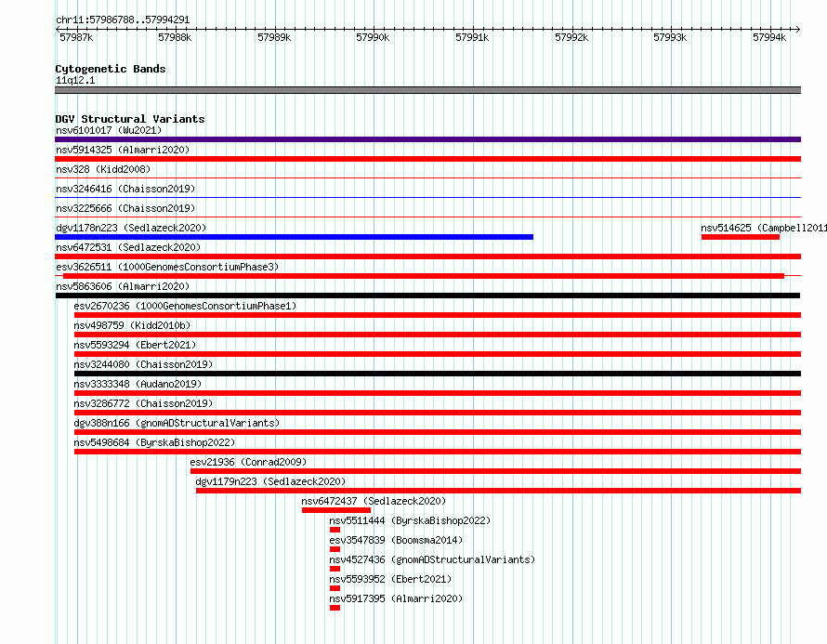Click the red esv21936 variant bar

[496, 471]
